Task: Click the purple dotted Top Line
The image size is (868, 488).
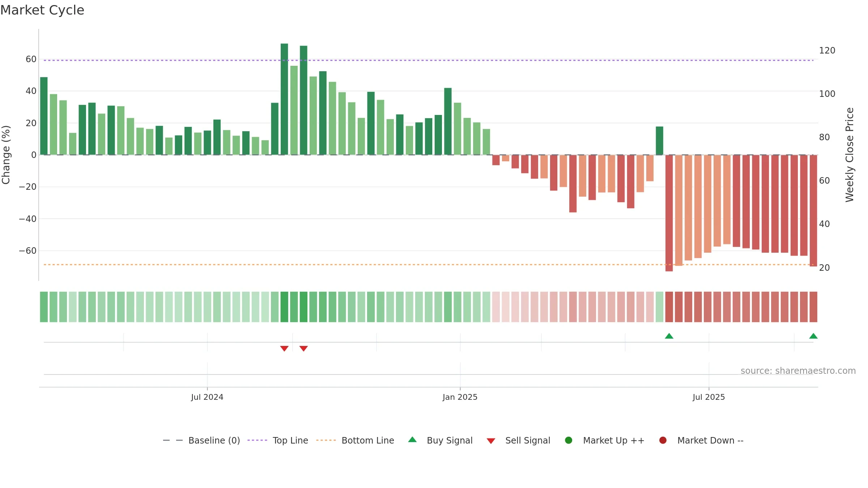Action: (429, 60)
